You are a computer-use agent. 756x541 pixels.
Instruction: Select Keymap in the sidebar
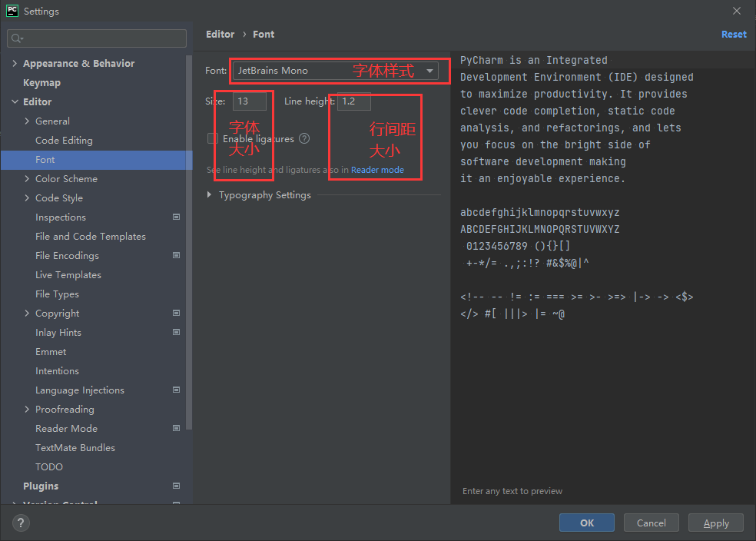point(41,83)
